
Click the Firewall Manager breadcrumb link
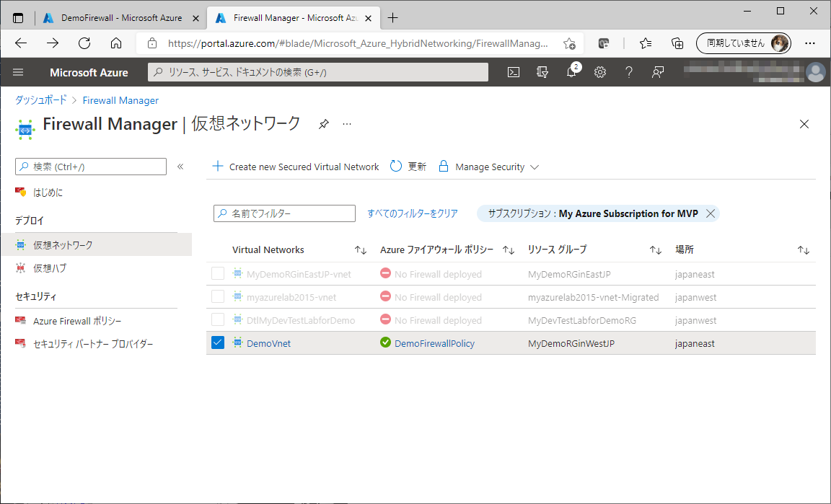point(120,100)
